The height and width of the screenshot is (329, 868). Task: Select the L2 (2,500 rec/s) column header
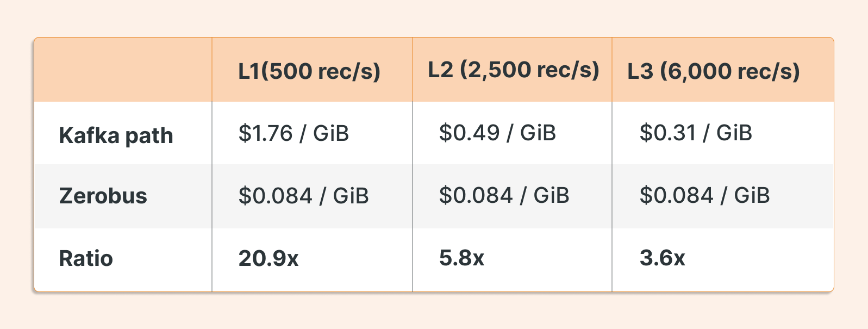click(x=514, y=70)
